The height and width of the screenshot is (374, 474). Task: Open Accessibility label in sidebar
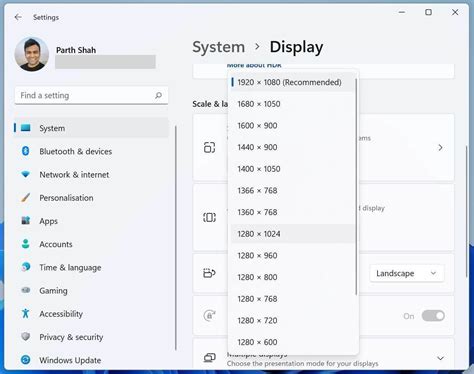pos(61,314)
